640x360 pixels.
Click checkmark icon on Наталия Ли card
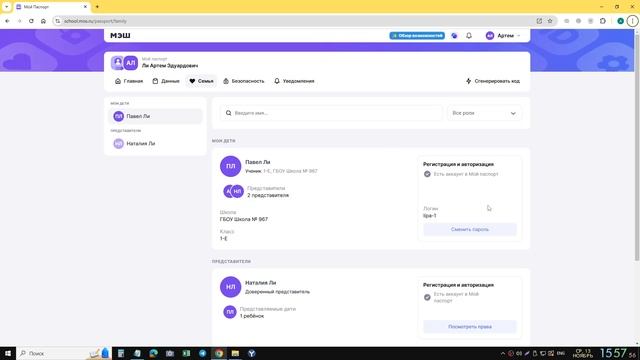point(427,298)
